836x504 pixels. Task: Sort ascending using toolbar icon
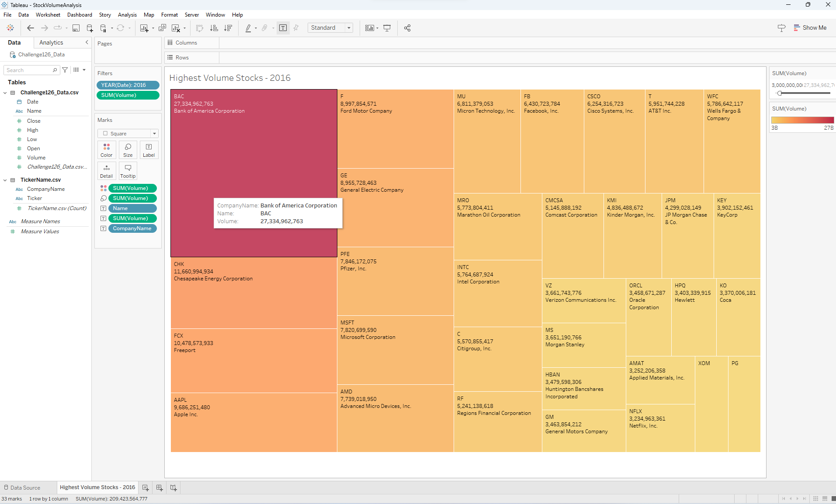[x=214, y=28]
